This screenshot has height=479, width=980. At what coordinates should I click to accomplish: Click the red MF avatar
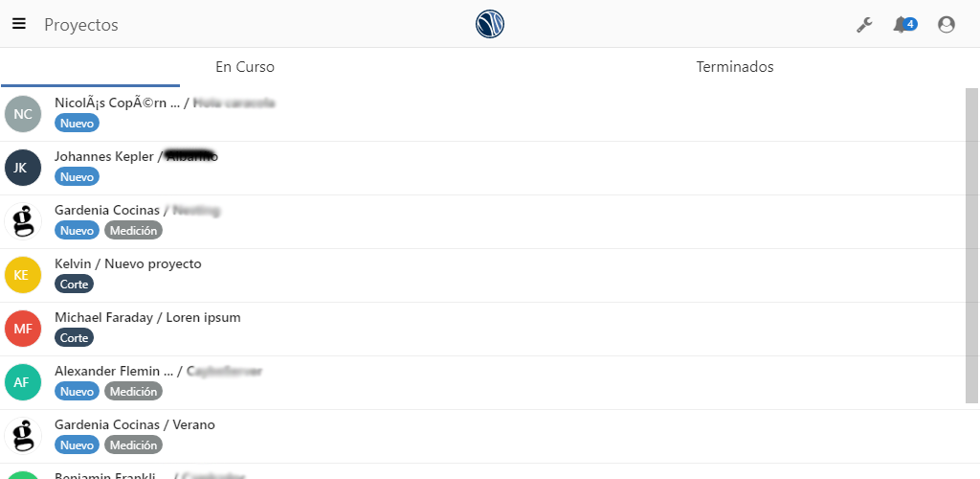[23, 329]
